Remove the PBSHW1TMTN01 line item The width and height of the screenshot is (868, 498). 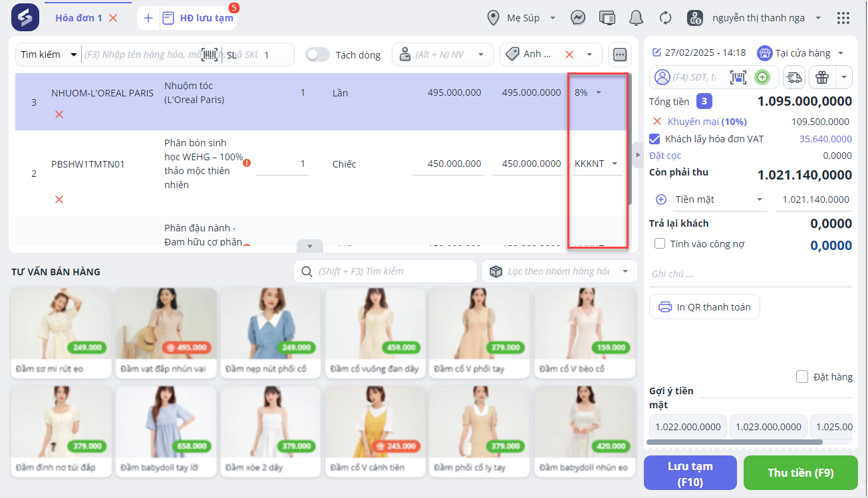(x=59, y=199)
